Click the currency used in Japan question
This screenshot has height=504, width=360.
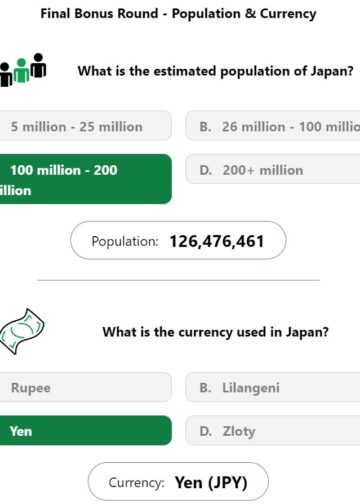[215, 332]
